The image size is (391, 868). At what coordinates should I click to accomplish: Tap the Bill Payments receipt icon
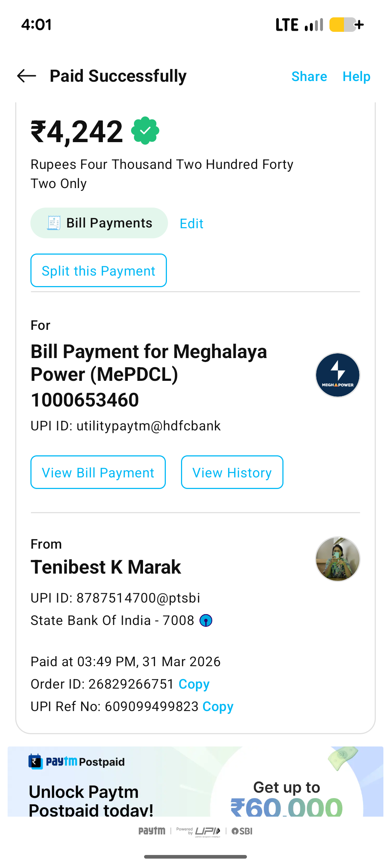[54, 223]
